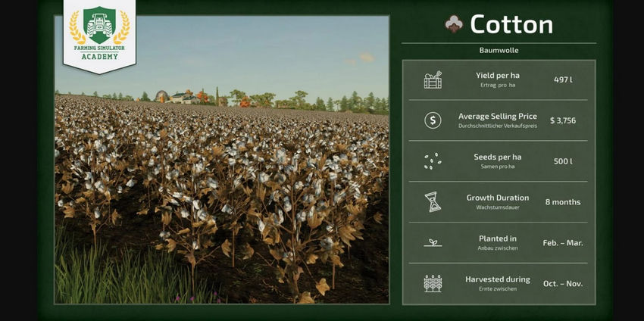Image resolution: width=644 pixels, height=321 pixels.
Task: Click the 'Cotton' title text
Action: (x=511, y=24)
